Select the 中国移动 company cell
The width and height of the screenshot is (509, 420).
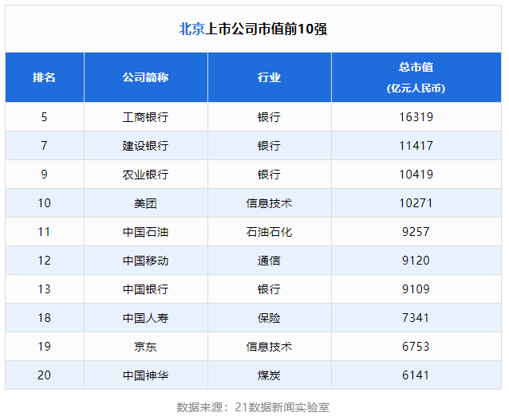[x=145, y=261]
